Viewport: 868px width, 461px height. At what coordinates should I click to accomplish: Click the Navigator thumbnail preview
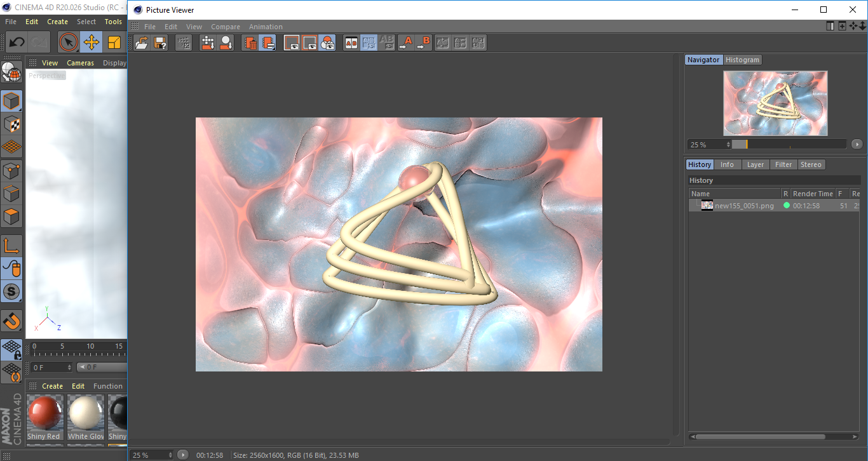point(775,103)
